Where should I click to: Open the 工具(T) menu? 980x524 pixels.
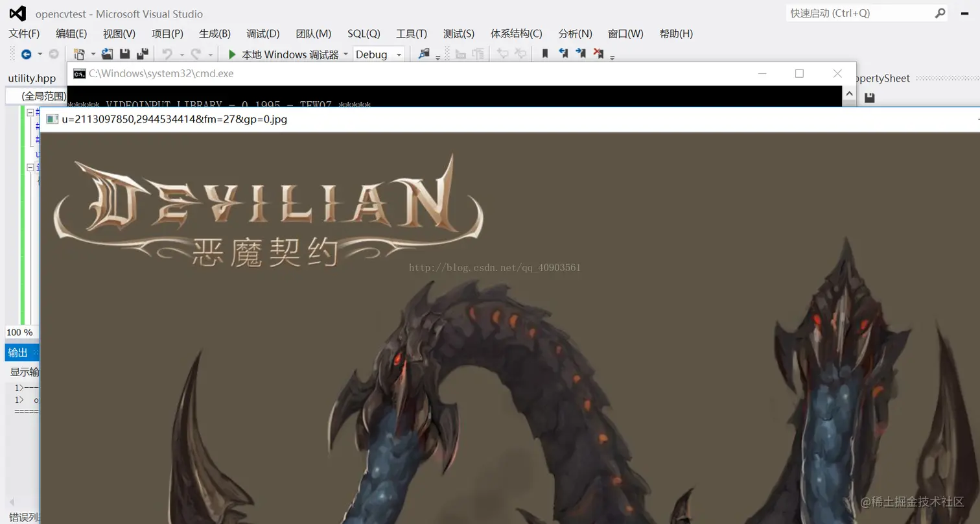coord(412,34)
